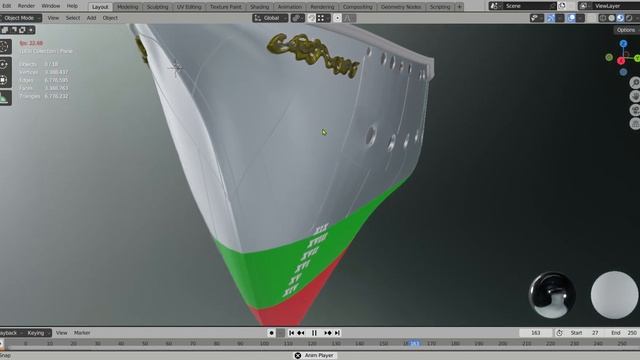Click the third selection mode icon below Object Mode
The width and height of the screenshot is (640, 360).
(22, 30)
